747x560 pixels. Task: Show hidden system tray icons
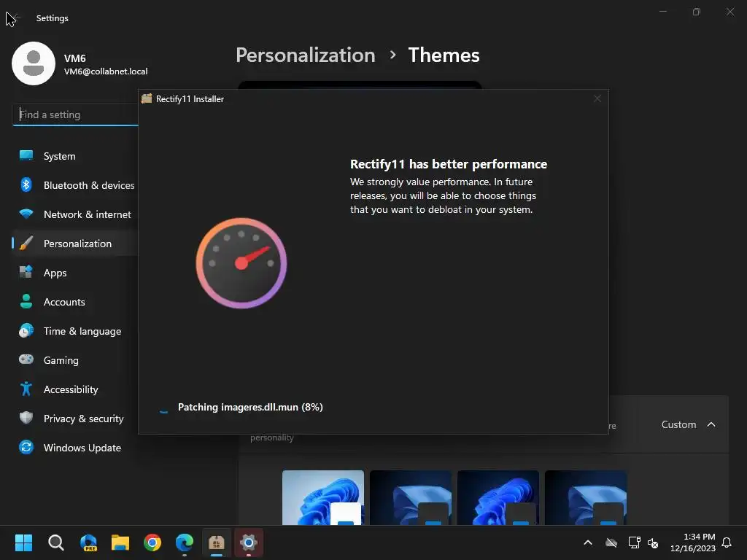tap(588, 542)
